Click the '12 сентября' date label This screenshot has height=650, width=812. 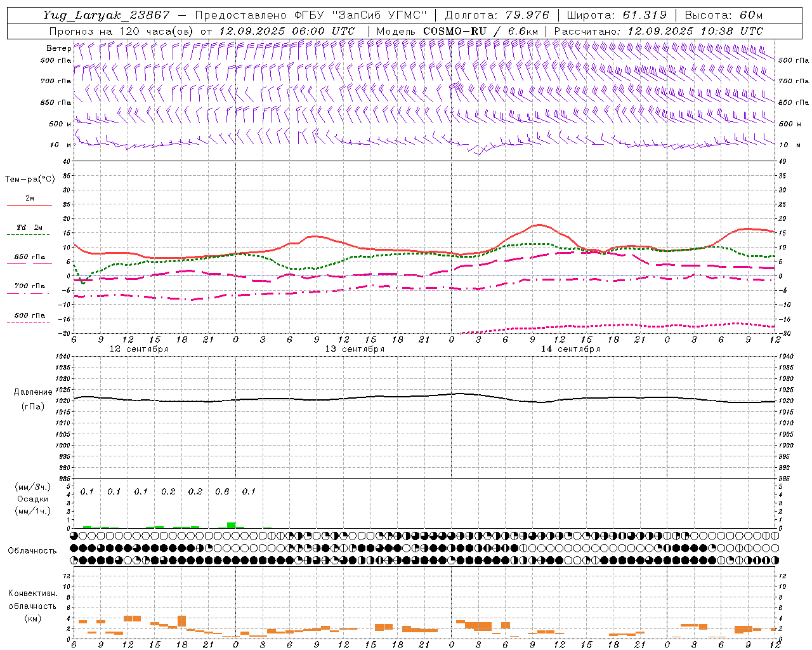139,349
